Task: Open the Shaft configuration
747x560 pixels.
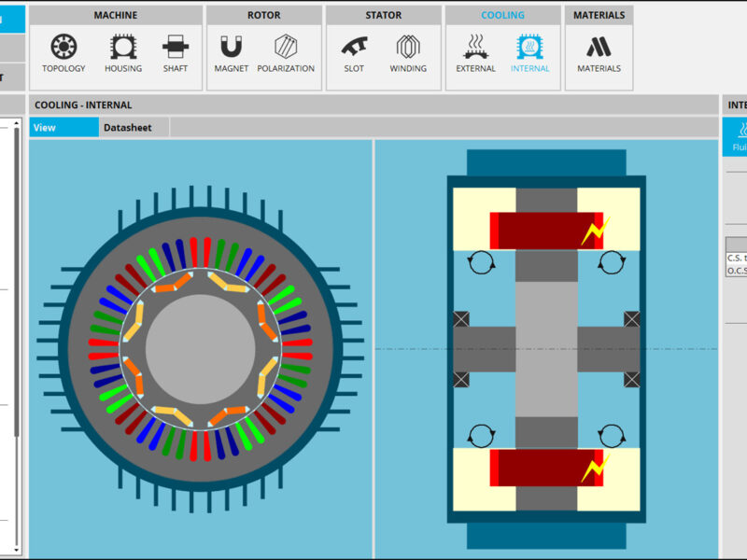Action: coord(176,53)
